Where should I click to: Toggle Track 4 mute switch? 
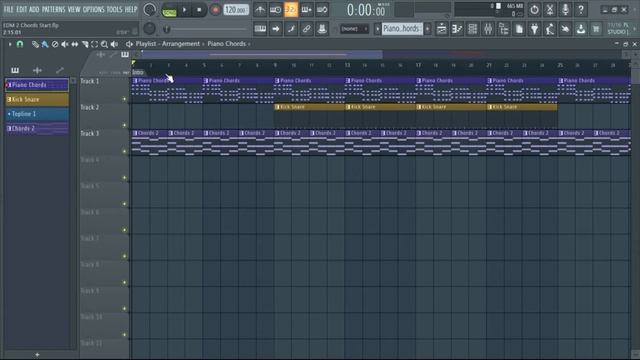pos(124,178)
